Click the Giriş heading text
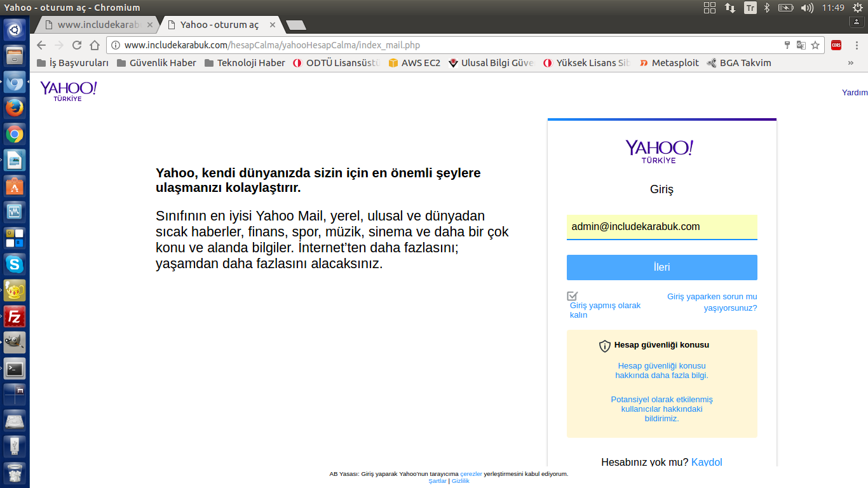The height and width of the screenshot is (488, 868). click(x=661, y=189)
